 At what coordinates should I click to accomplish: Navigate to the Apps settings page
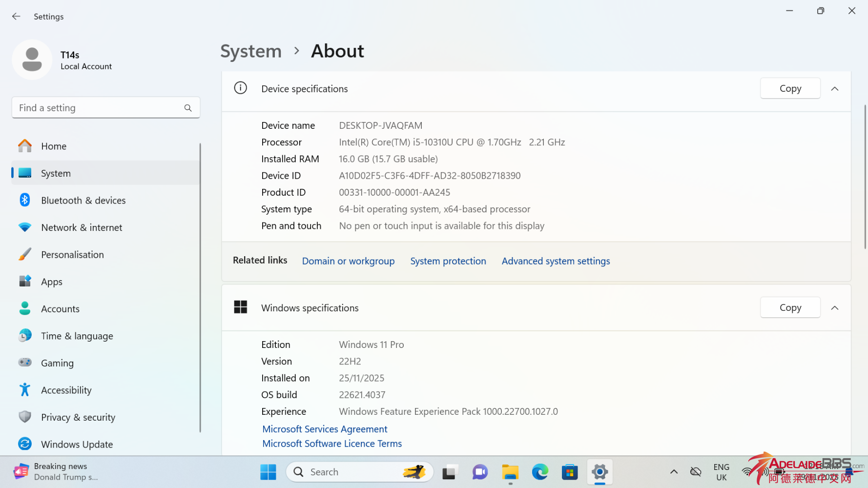(x=52, y=282)
